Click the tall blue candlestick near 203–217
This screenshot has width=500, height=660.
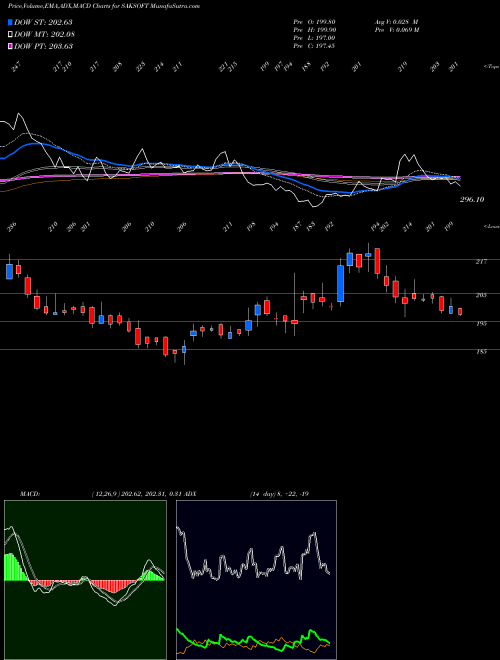pyautogui.click(x=340, y=283)
